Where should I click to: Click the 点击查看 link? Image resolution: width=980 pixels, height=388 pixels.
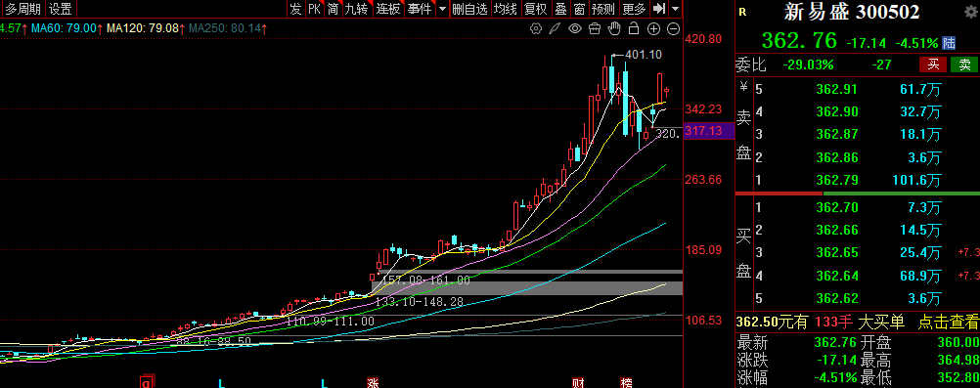pyautogui.click(x=948, y=323)
